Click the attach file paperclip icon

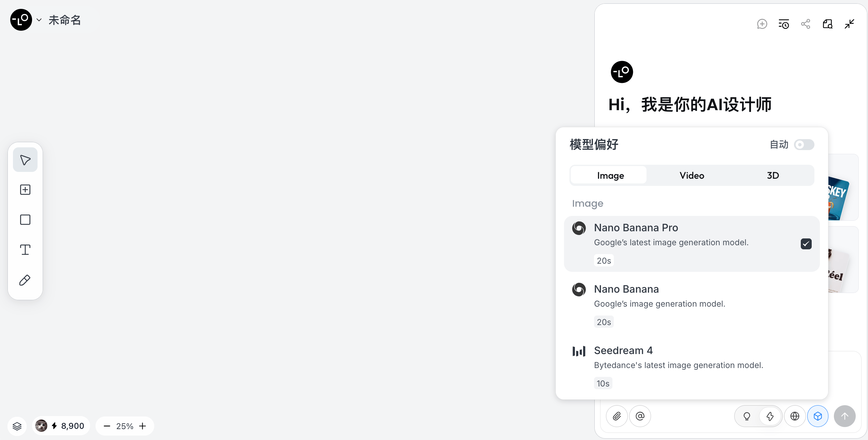pos(617,416)
